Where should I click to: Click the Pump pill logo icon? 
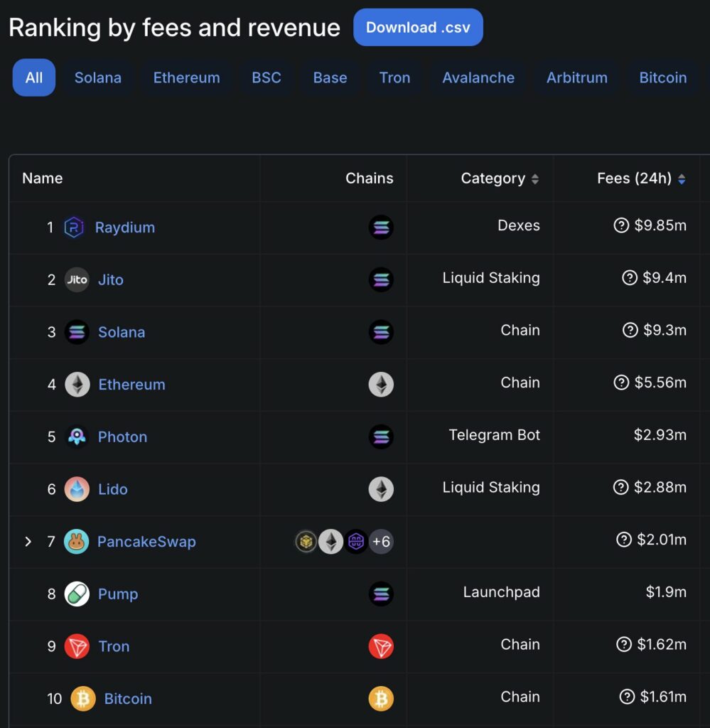coord(76,594)
